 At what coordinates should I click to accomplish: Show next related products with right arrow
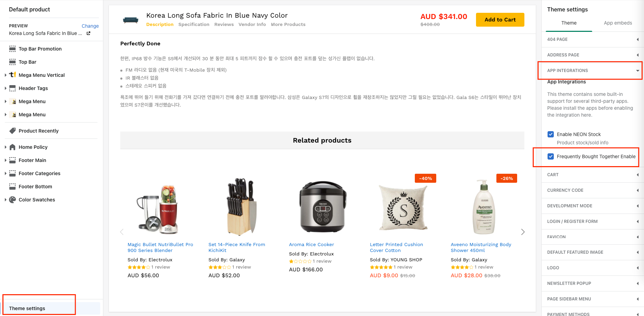click(x=523, y=232)
